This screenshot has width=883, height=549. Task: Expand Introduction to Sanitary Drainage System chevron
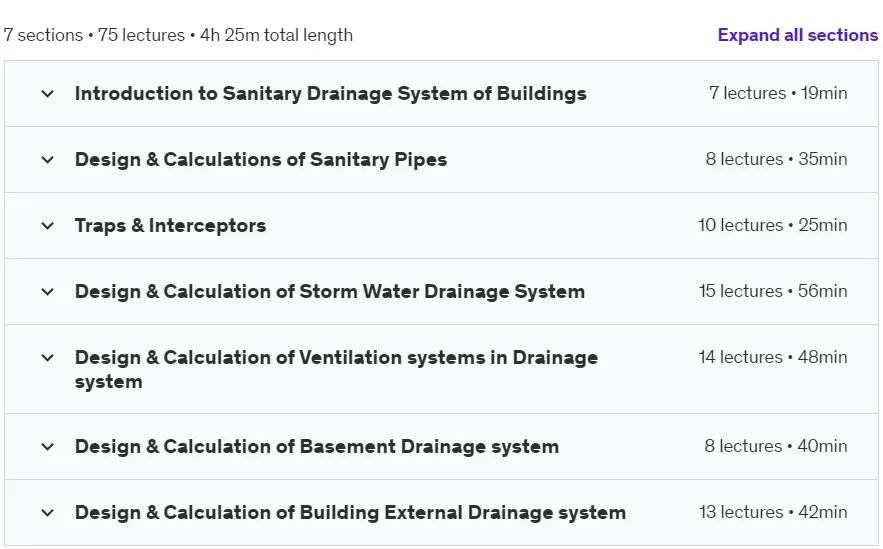[x=48, y=93]
